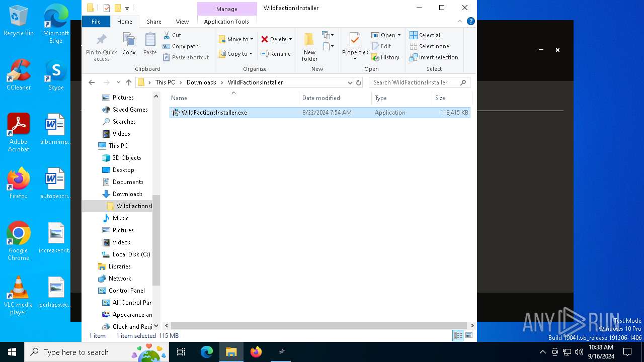Switch to the View ribbon tab
This screenshot has width=644, height=362.
tap(182, 22)
